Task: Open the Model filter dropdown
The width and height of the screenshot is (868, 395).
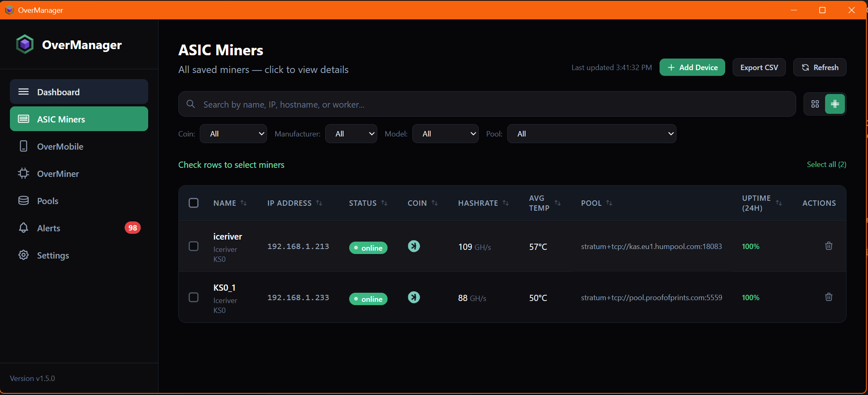Action: pos(445,134)
